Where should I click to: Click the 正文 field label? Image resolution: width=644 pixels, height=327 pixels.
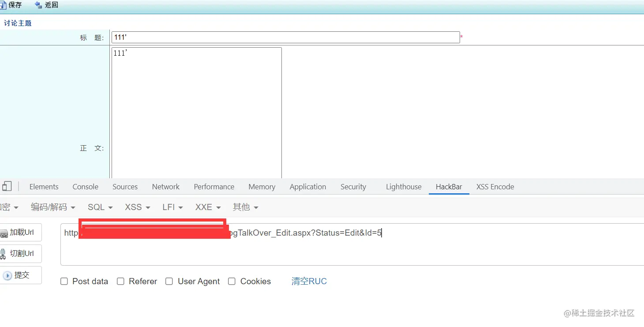[92, 148]
